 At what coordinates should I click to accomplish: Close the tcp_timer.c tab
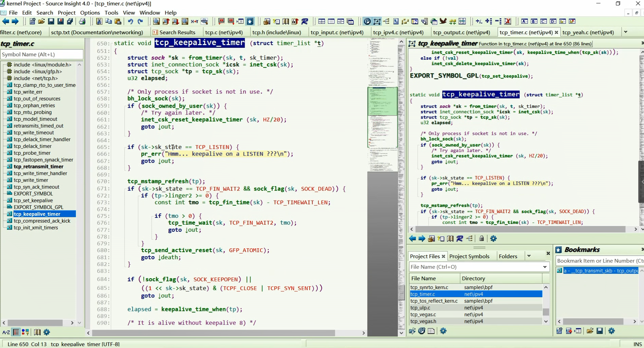coord(556,32)
